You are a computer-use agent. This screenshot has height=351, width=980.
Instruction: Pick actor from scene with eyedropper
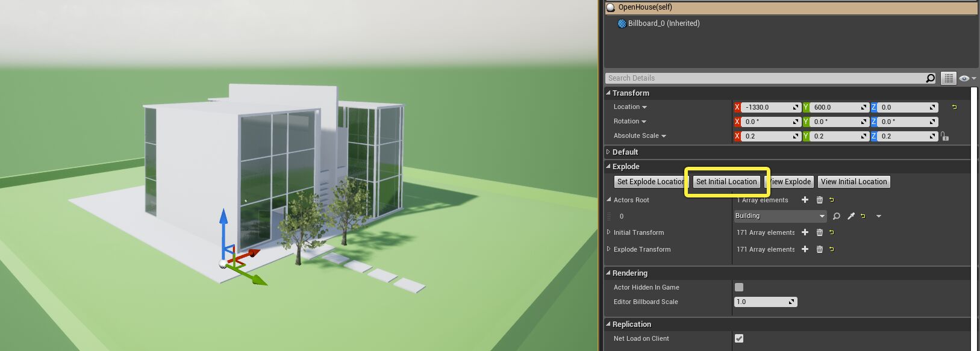pos(850,216)
